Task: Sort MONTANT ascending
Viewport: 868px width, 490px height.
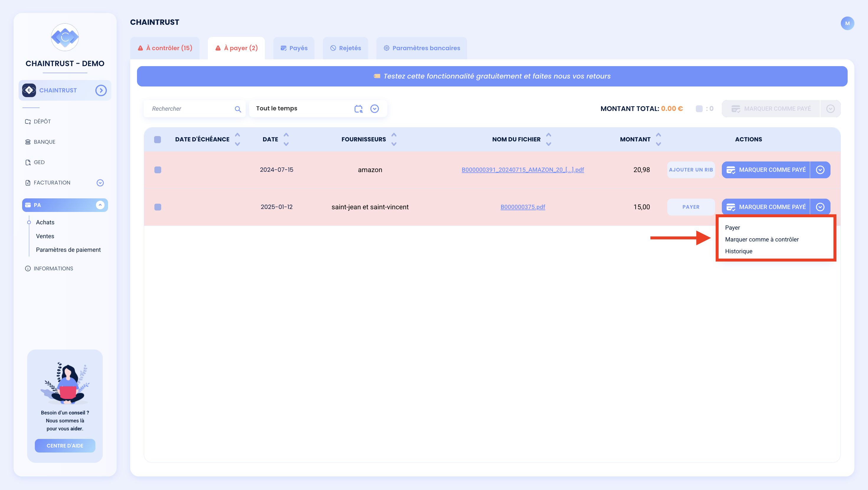Action: pyautogui.click(x=658, y=135)
